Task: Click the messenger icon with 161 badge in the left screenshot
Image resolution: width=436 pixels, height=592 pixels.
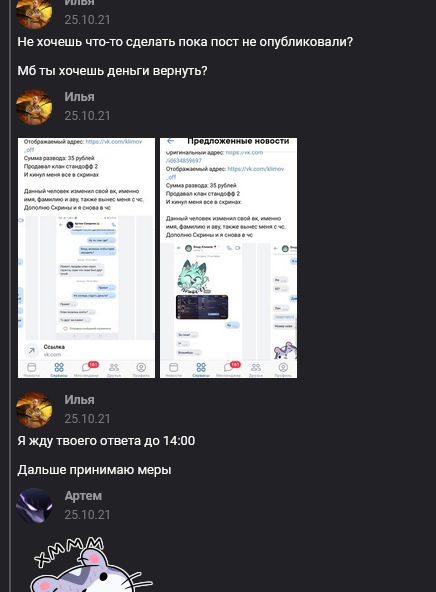Action: coord(88,369)
